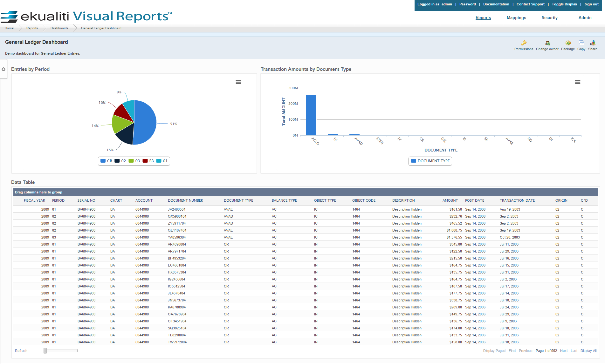Click the Change owner icon

pyautogui.click(x=547, y=43)
